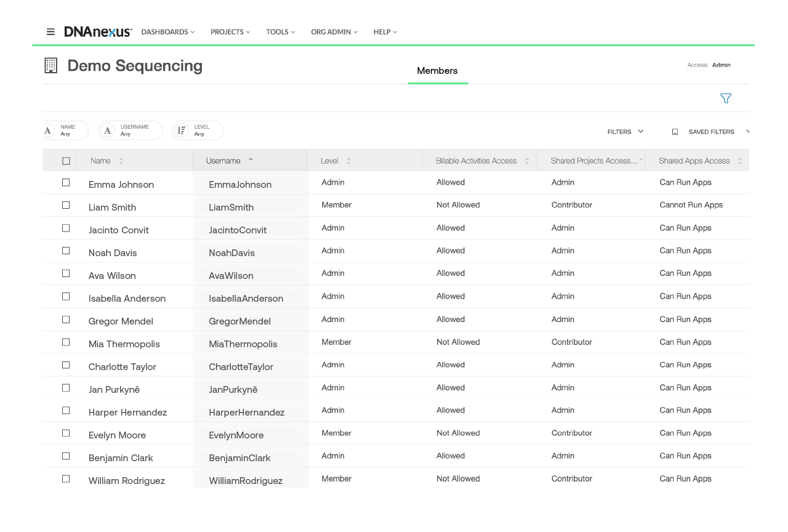Toggle Username column sort arrow
Image resolution: width=788 pixels, height=532 pixels.
point(251,160)
